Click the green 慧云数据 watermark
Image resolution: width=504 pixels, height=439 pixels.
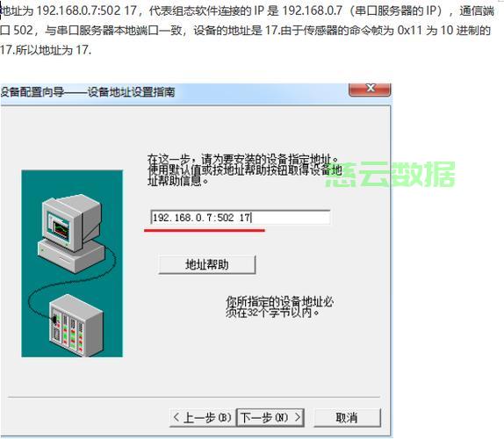click(x=391, y=174)
